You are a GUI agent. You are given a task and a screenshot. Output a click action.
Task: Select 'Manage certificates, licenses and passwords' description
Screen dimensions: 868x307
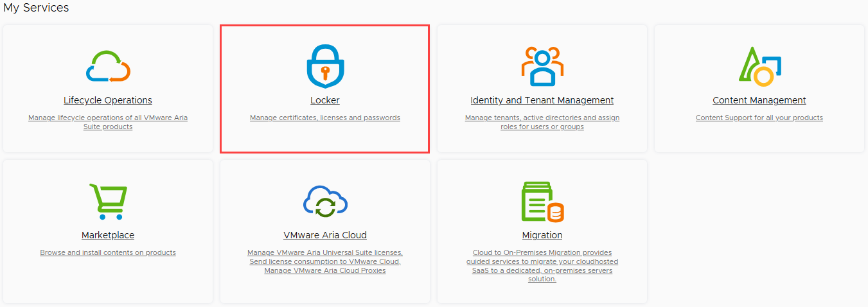[x=325, y=118]
